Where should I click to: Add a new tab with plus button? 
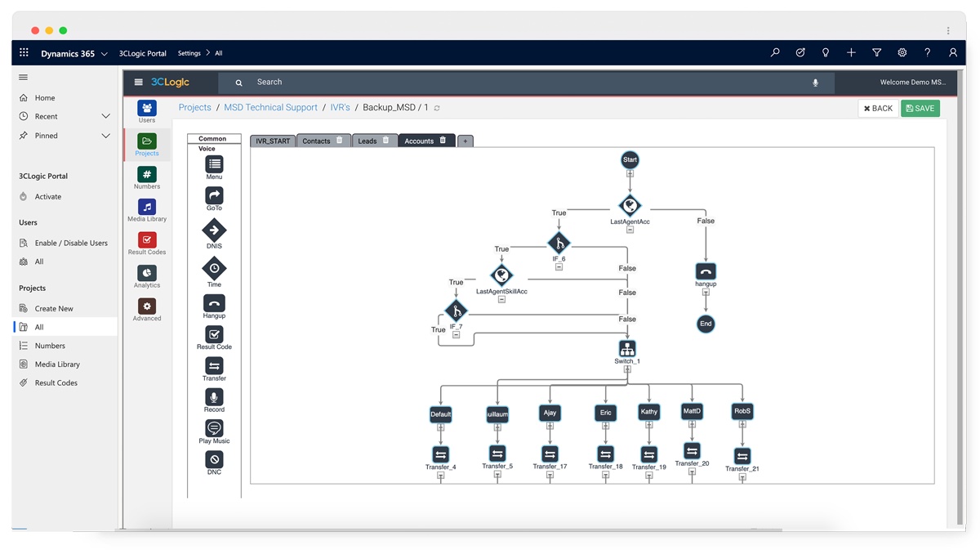(x=465, y=141)
